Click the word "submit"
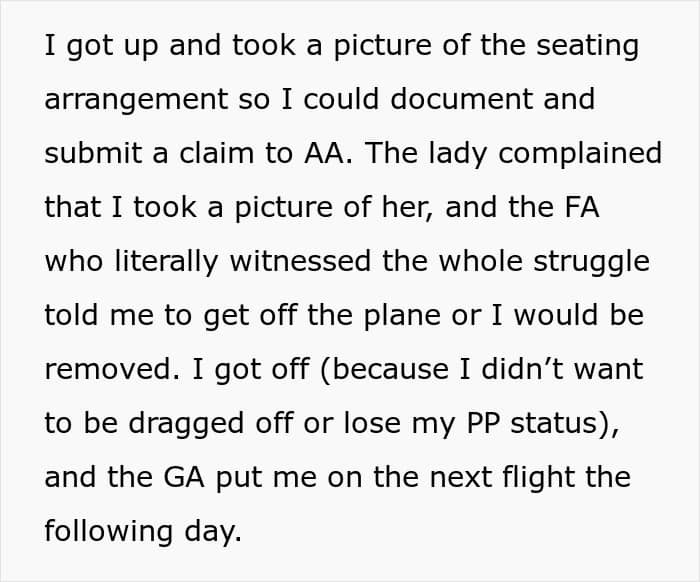This screenshot has width=700, height=582. pos(93,153)
